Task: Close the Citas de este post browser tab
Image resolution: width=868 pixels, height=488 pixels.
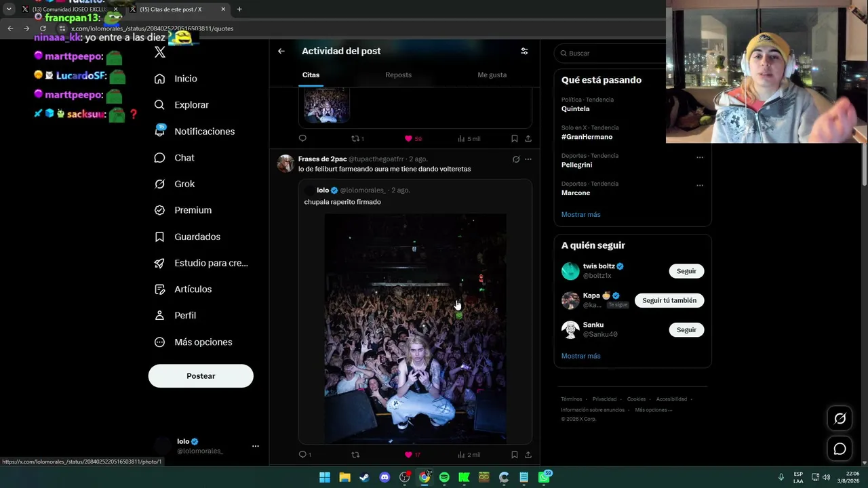Action: pos(223,9)
